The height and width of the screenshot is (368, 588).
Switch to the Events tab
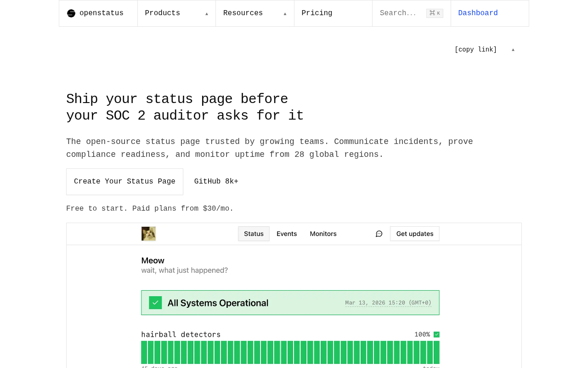tap(287, 234)
